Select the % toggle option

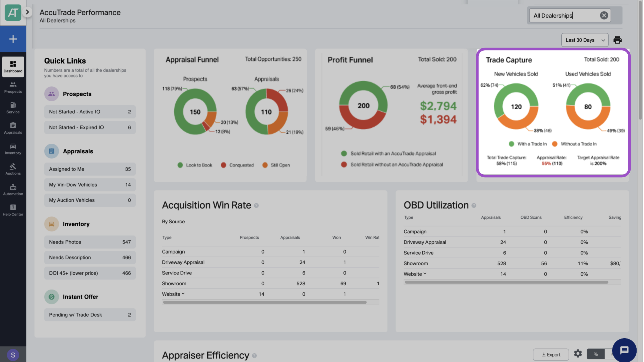(x=596, y=354)
